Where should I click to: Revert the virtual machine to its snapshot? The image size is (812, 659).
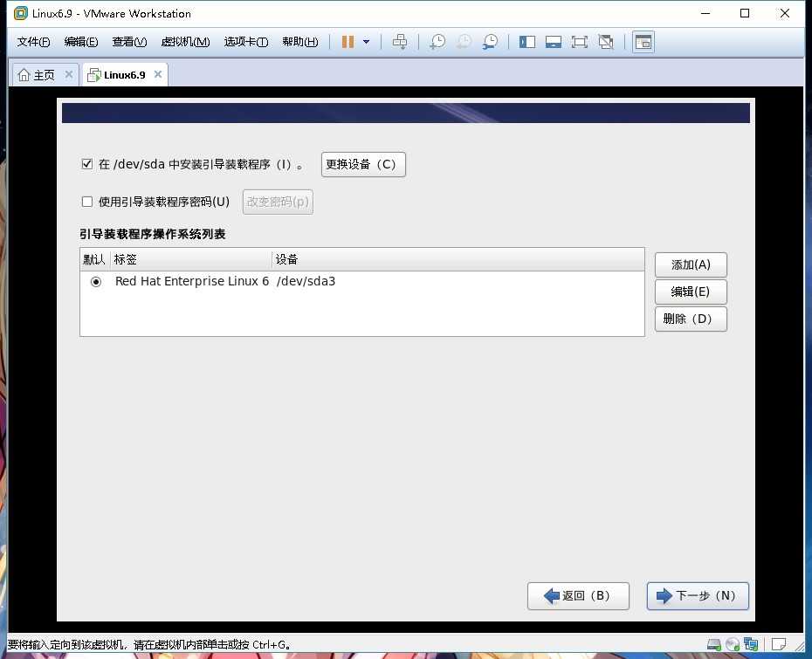pyautogui.click(x=464, y=42)
